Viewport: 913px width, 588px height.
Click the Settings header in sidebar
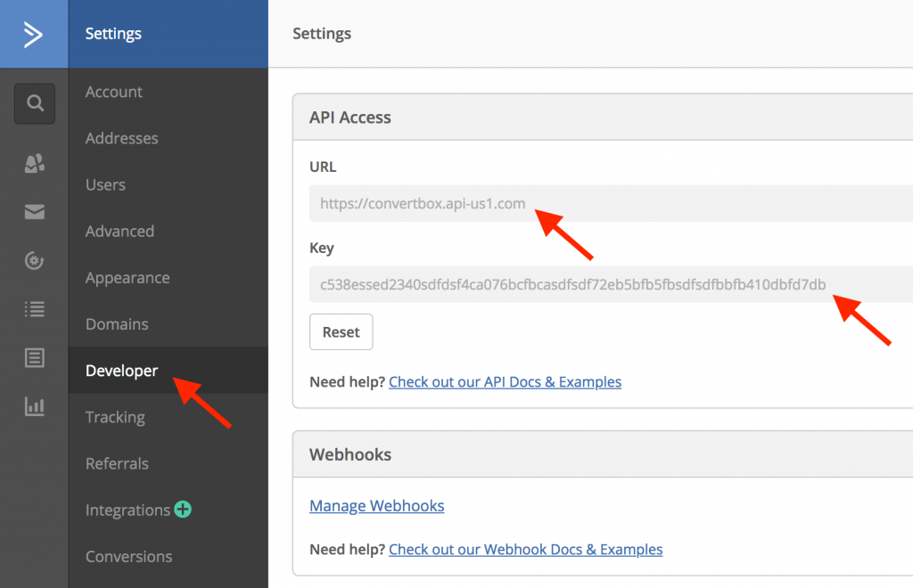113,34
